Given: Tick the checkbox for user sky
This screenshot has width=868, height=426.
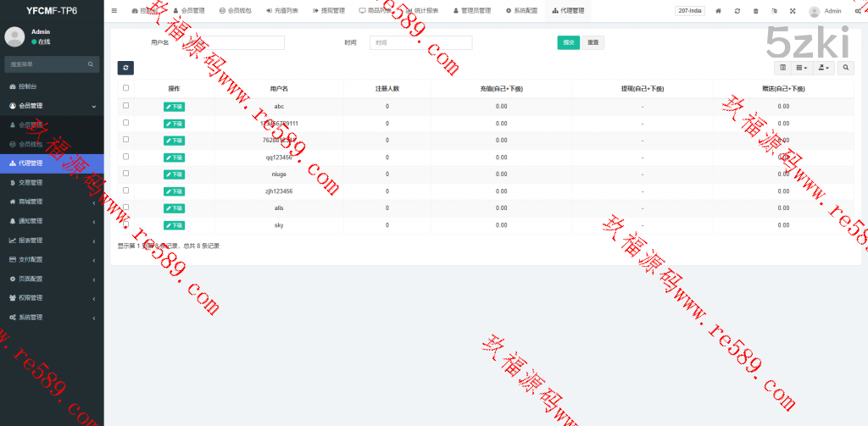Looking at the screenshot, I should (126, 224).
